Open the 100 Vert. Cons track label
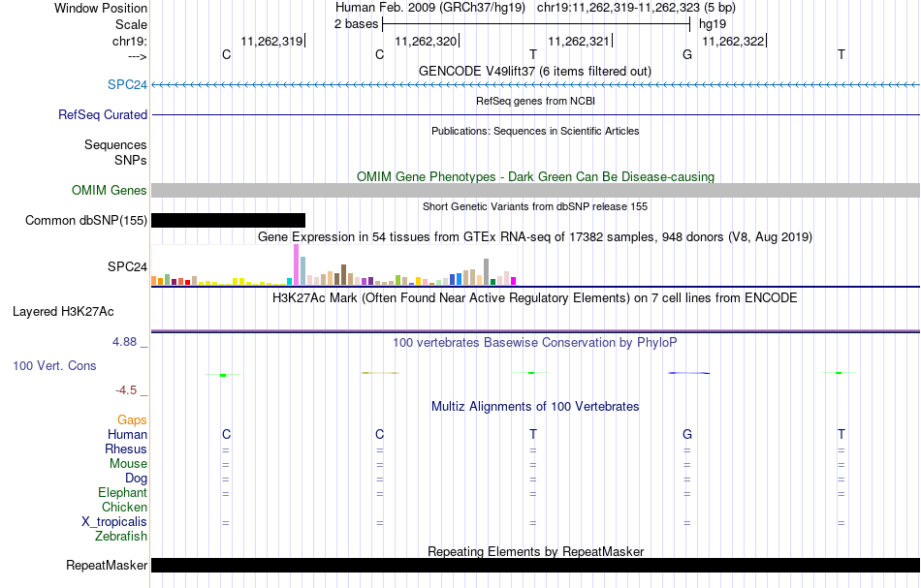This screenshot has width=921, height=588. click(x=54, y=365)
